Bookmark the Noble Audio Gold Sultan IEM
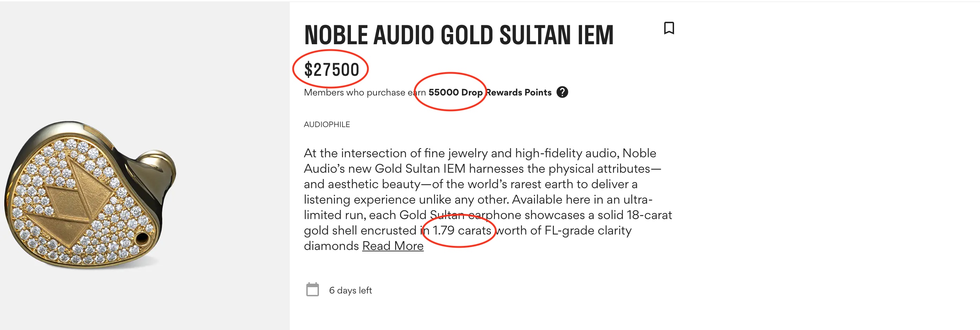Image resolution: width=980 pixels, height=330 pixels. click(x=669, y=28)
